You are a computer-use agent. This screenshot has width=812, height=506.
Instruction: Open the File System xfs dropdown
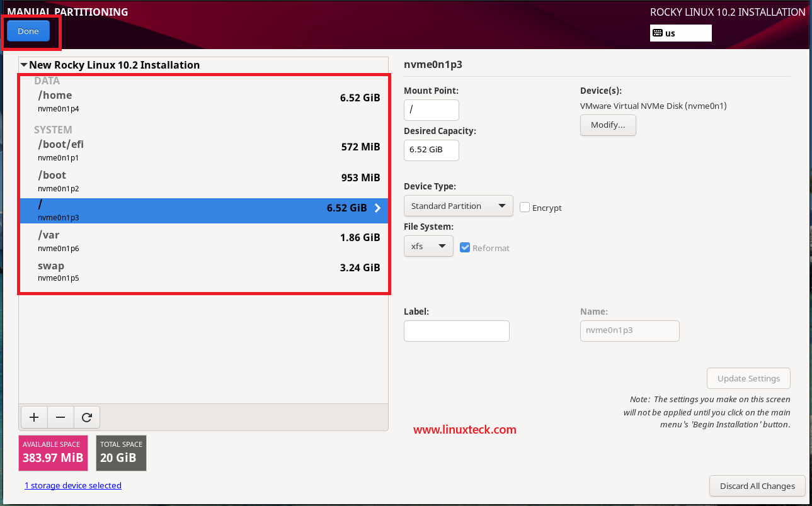pos(428,246)
